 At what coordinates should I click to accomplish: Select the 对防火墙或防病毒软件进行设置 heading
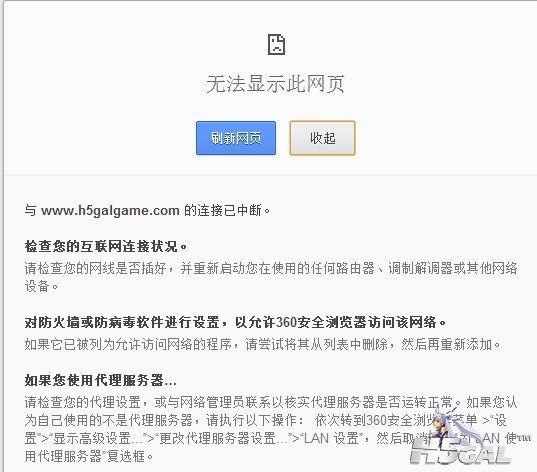122,322
